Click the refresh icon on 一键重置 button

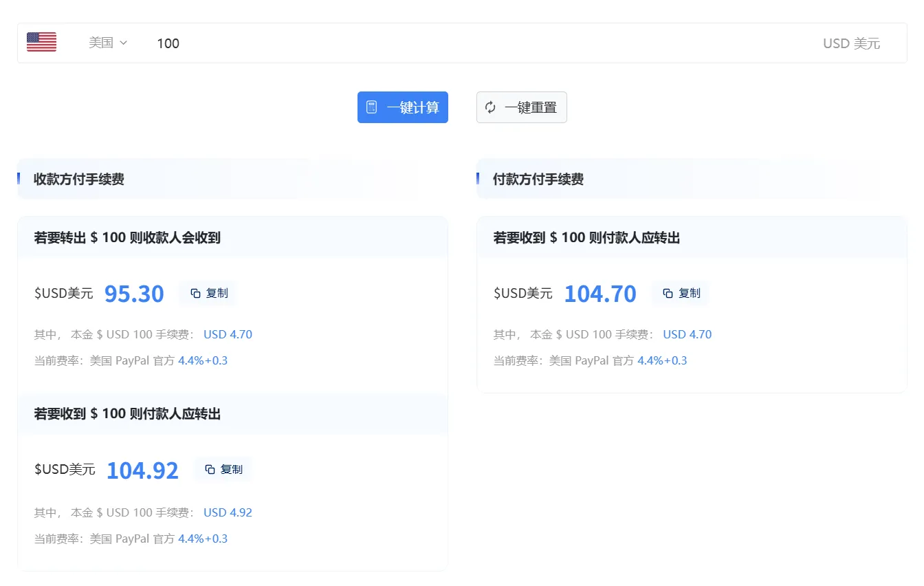[x=489, y=107]
